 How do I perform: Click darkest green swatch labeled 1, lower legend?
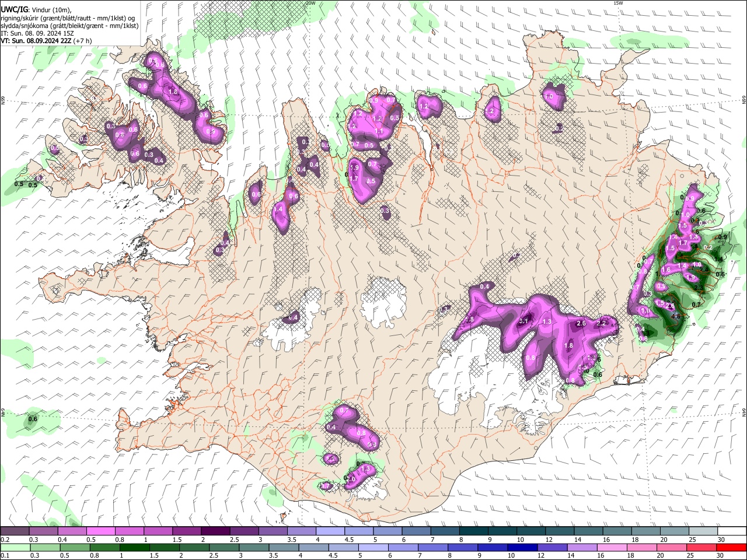pos(134,548)
